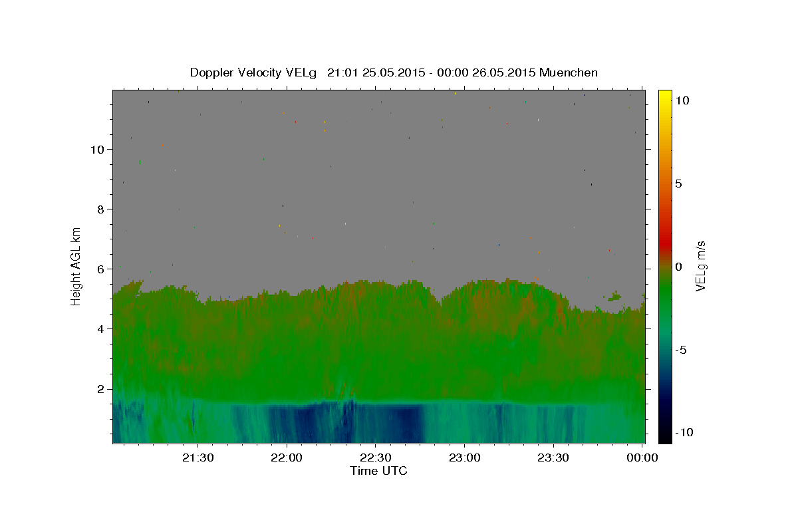This screenshot has width=798, height=532.
Task: Click the height tick label 6
Action: tap(101, 269)
